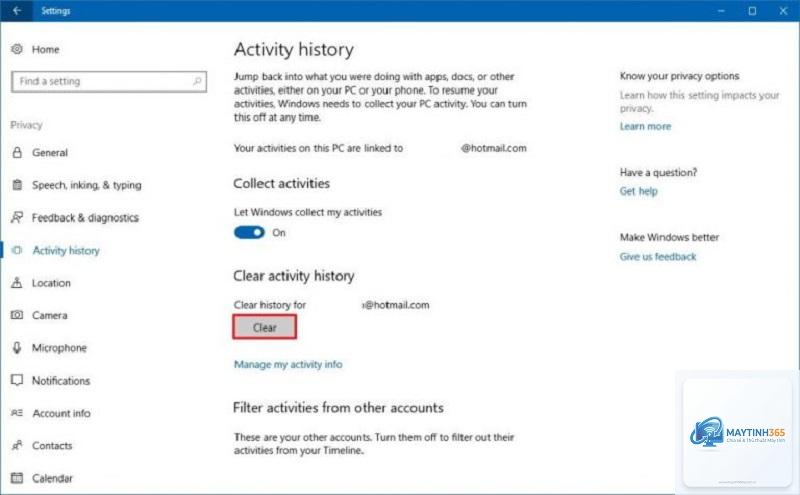Viewport: 800px width, 495px height.
Task: Click Know your privacy options text
Action: point(679,76)
